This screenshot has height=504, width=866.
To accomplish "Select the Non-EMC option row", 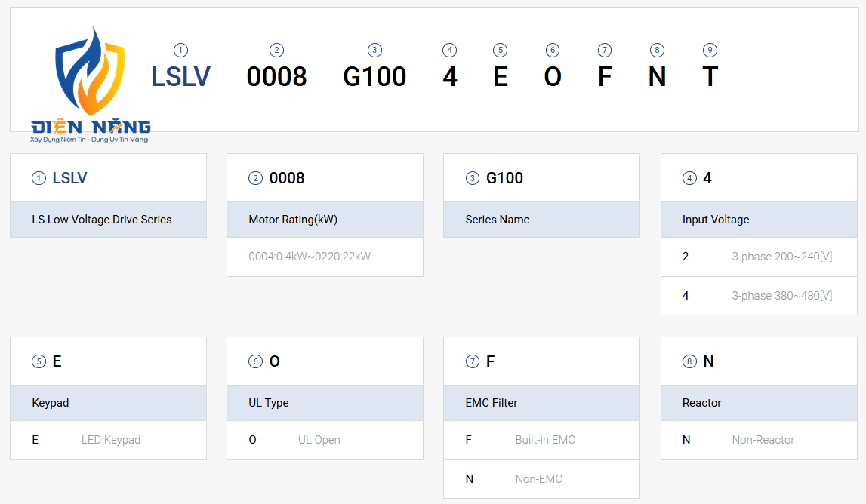I will (542, 479).
